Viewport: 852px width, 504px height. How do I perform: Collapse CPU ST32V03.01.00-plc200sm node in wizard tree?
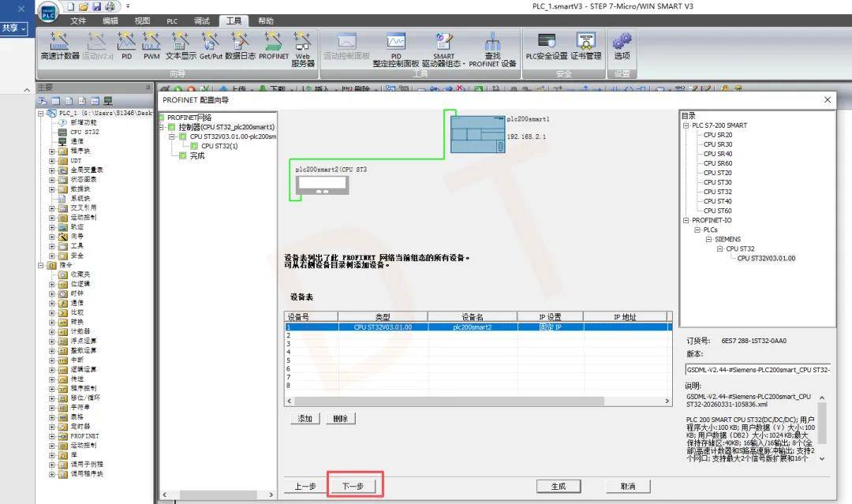click(x=172, y=136)
